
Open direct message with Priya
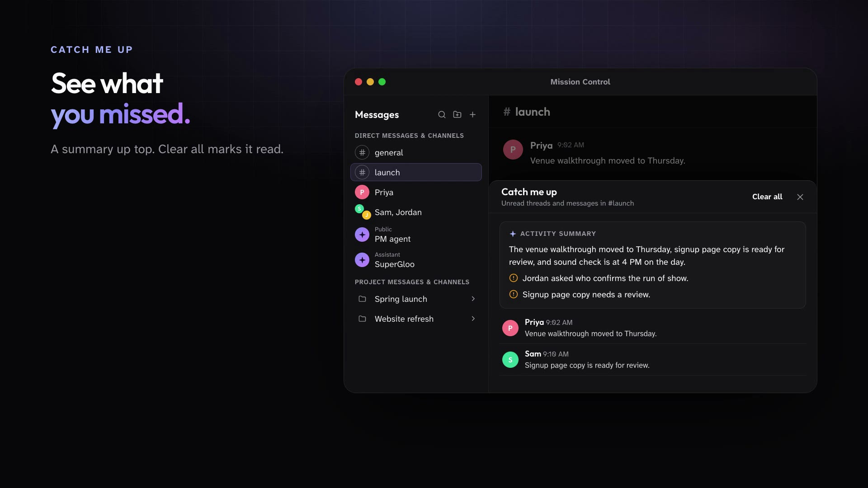click(416, 192)
